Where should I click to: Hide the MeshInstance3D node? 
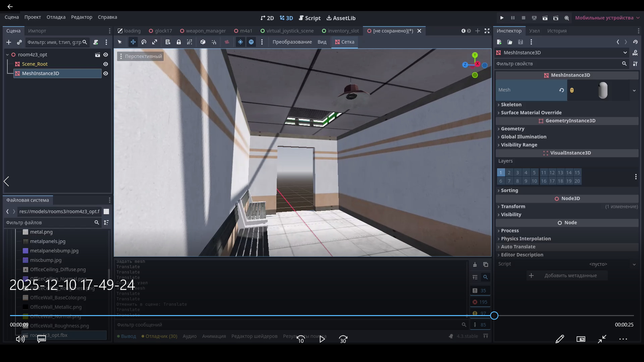click(x=106, y=73)
